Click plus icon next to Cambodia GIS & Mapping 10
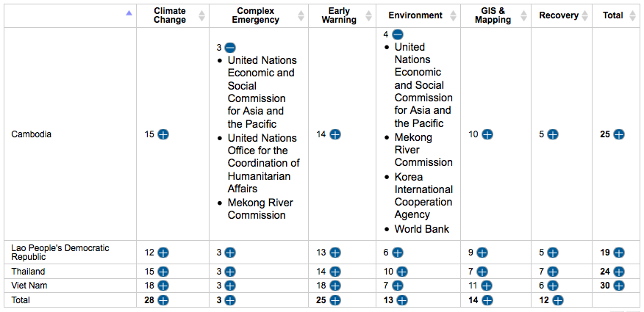644x312 pixels. [487, 134]
